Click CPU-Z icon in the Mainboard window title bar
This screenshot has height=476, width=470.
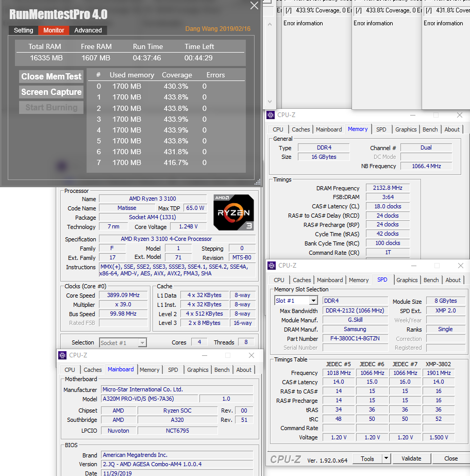[62, 355]
